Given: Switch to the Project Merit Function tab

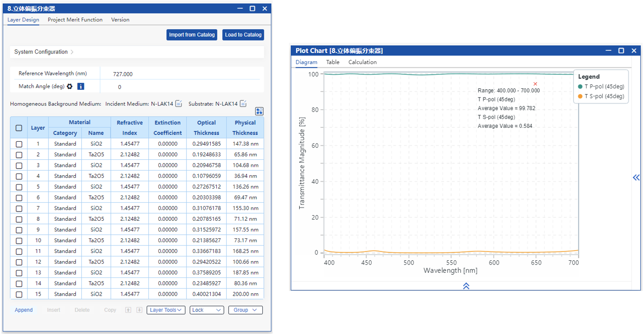Looking at the screenshot, I should (75, 20).
